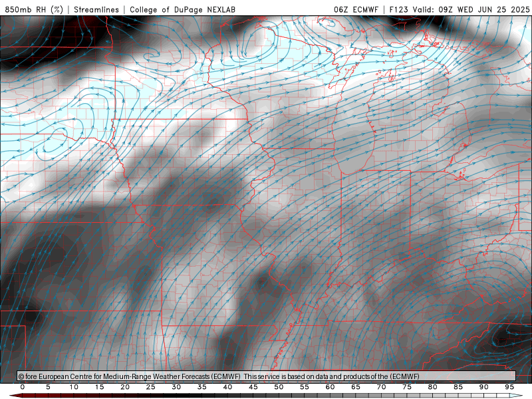Click the humidity scale value '75'
Screen dimensions: 532x399
(407, 387)
